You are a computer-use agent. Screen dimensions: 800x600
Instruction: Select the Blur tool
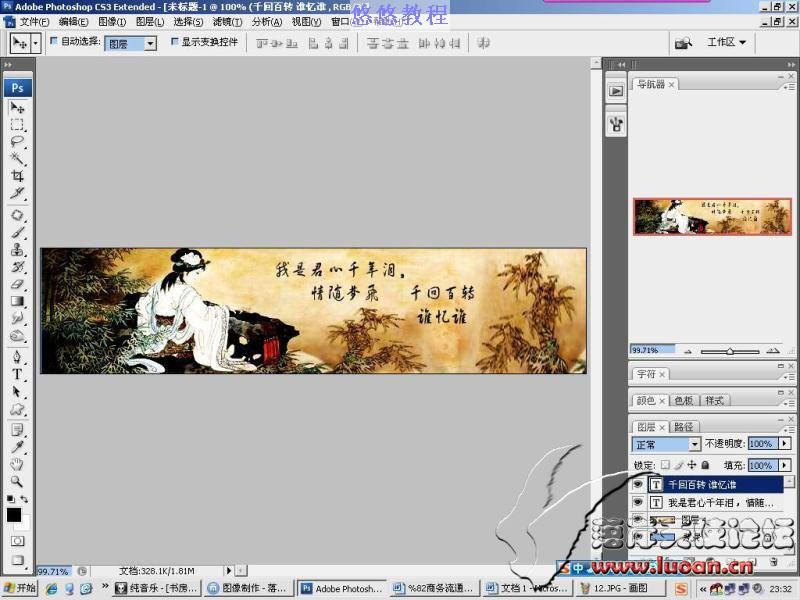click(x=17, y=318)
